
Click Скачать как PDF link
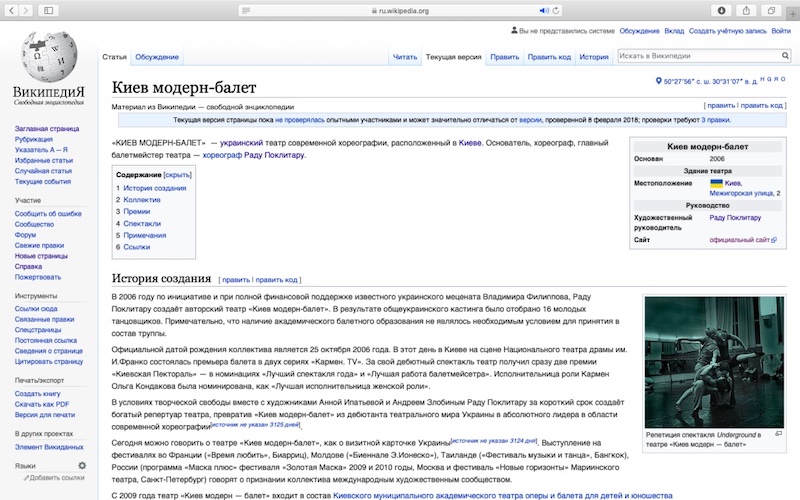point(42,404)
